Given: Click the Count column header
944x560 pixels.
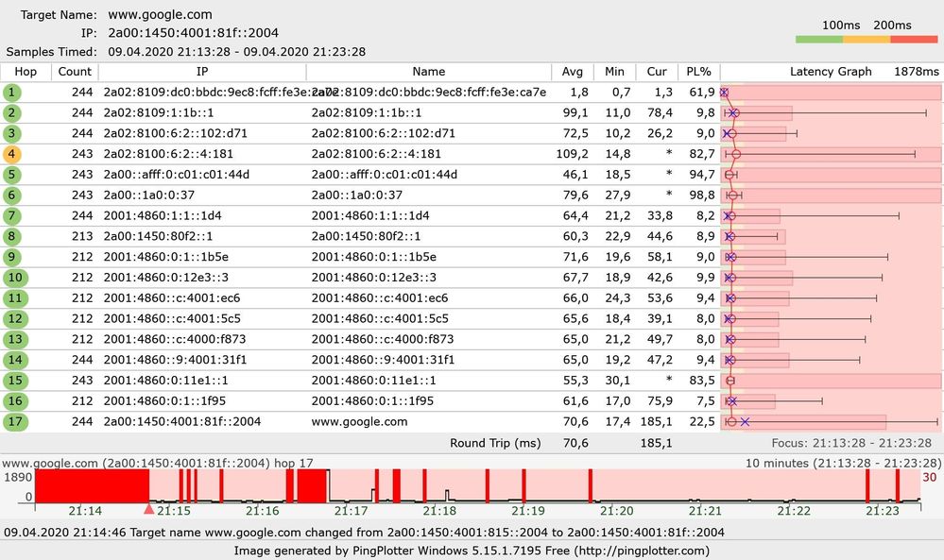Looking at the screenshot, I should pyautogui.click(x=75, y=72).
